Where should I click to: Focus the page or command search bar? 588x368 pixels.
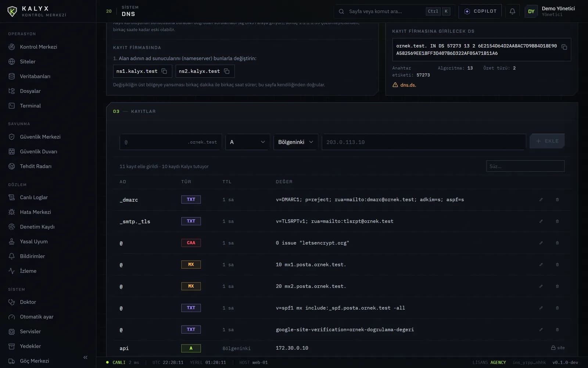click(x=394, y=11)
